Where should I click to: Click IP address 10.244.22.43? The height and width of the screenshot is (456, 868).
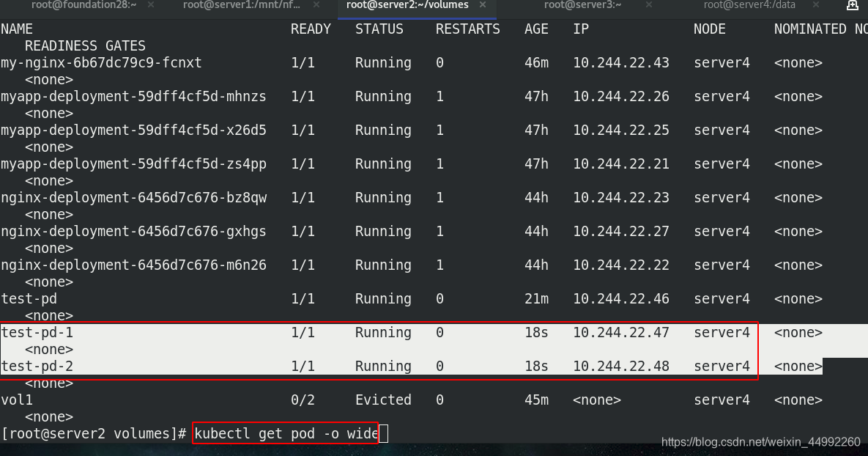tap(621, 62)
